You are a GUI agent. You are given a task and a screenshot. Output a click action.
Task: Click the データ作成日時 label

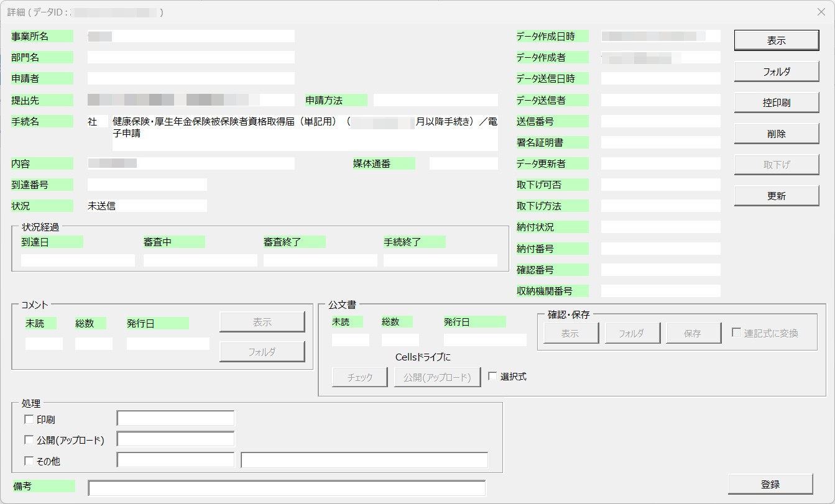[x=552, y=36]
